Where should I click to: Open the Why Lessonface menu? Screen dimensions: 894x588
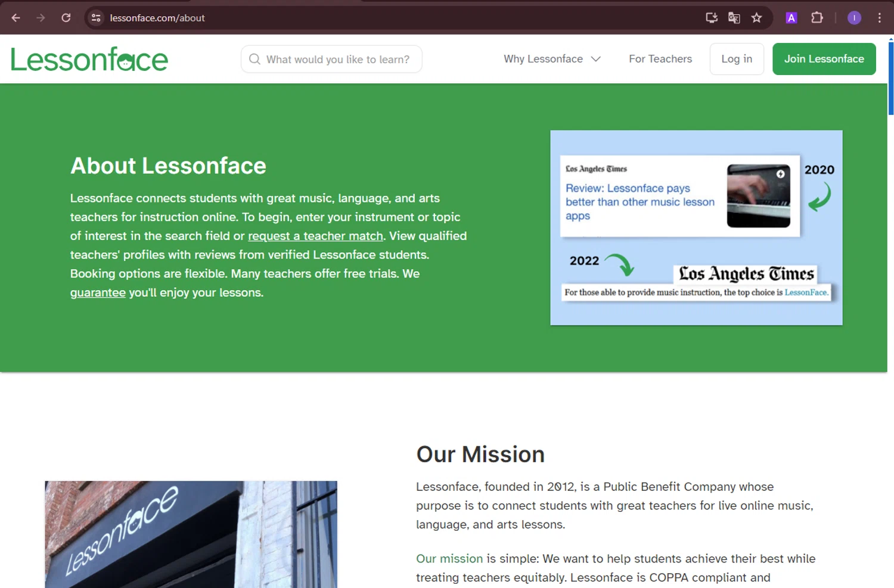(552, 59)
